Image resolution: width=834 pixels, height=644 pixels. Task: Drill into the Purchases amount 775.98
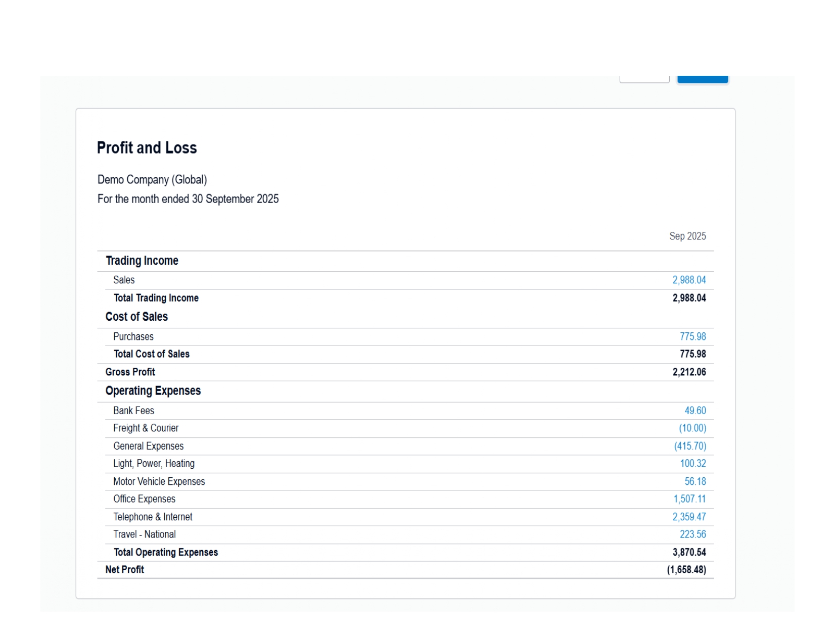tap(692, 336)
